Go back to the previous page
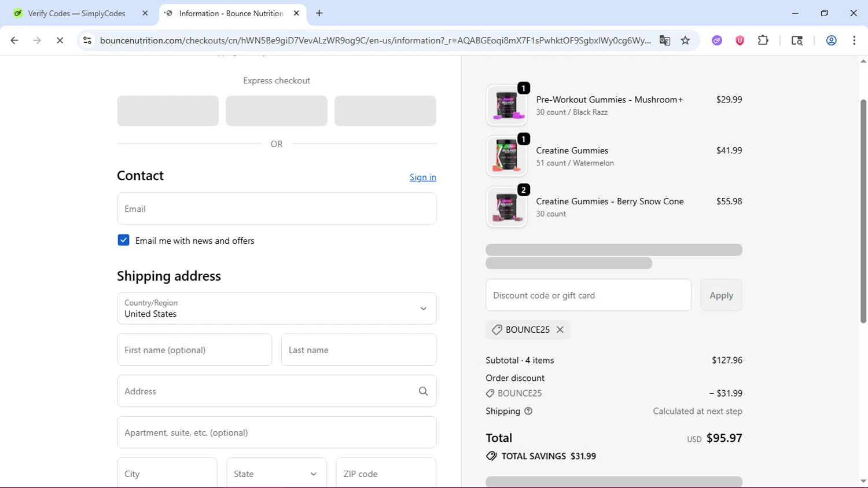This screenshot has width=868, height=488. tap(14, 41)
